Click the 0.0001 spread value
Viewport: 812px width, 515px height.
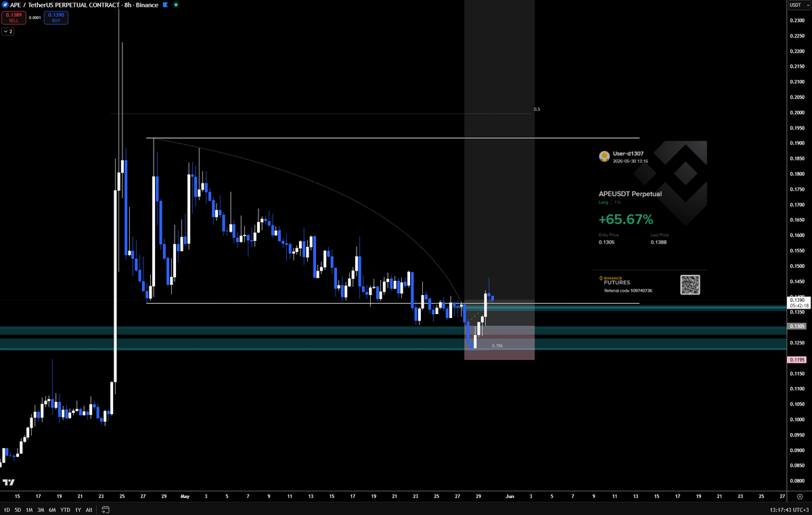click(35, 18)
